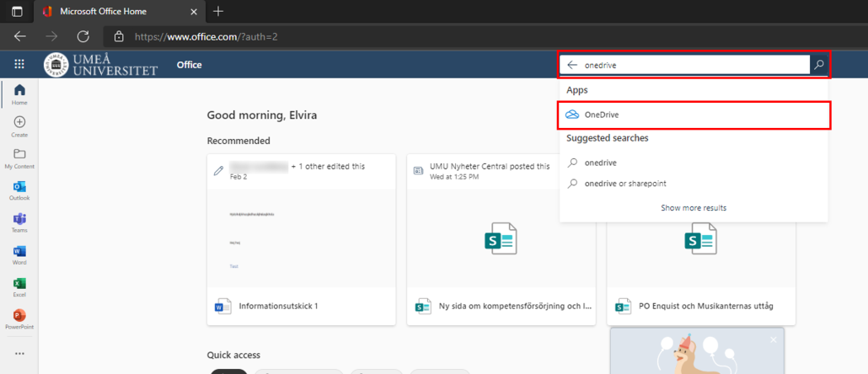Launch Teams from the sidebar
868x374 pixels.
pos(19,223)
